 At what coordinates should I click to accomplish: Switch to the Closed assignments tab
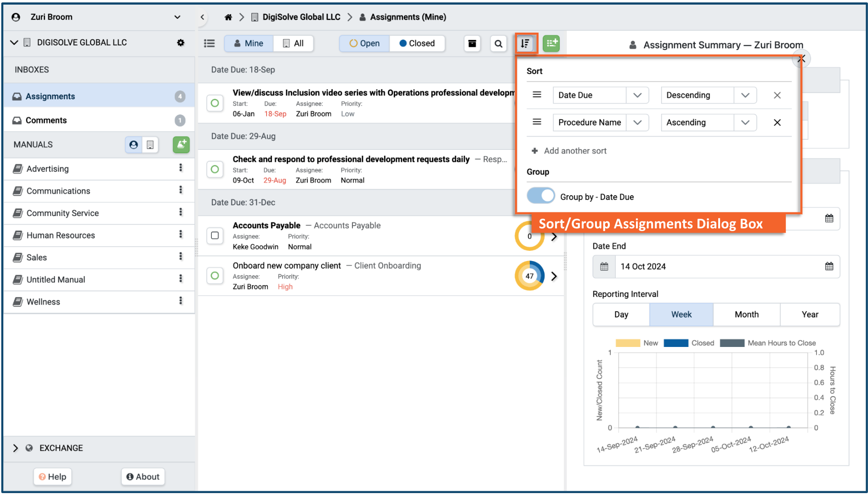click(417, 43)
